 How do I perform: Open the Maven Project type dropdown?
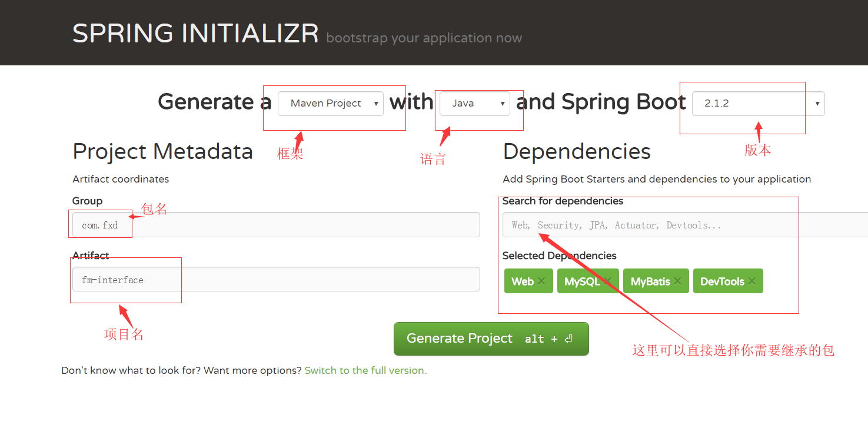click(x=331, y=104)
